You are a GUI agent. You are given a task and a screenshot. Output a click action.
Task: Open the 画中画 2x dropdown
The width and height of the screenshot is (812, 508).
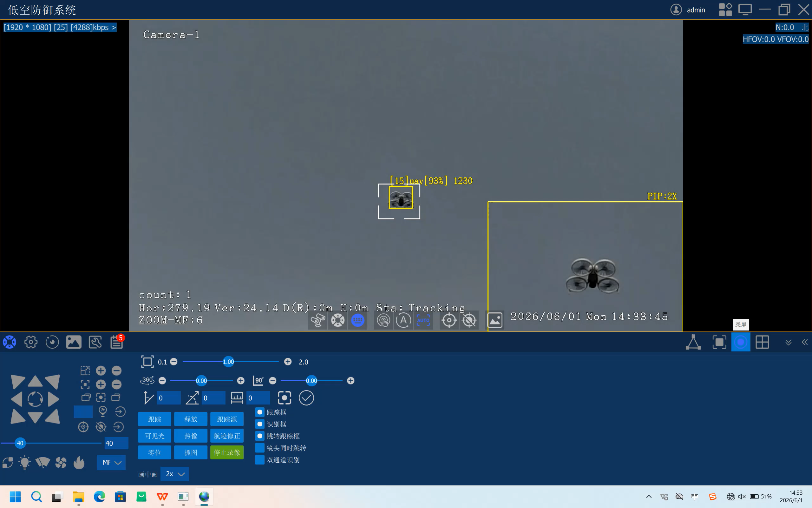click(x=175, y=474)
